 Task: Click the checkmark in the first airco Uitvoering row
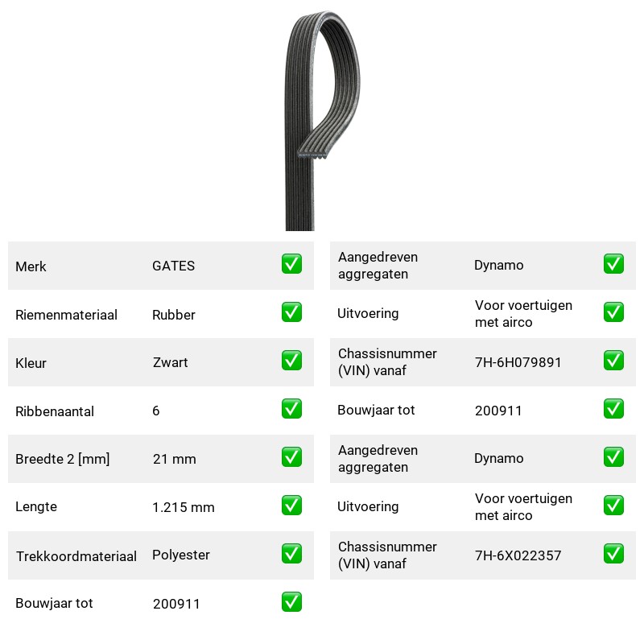click(613, 312)
